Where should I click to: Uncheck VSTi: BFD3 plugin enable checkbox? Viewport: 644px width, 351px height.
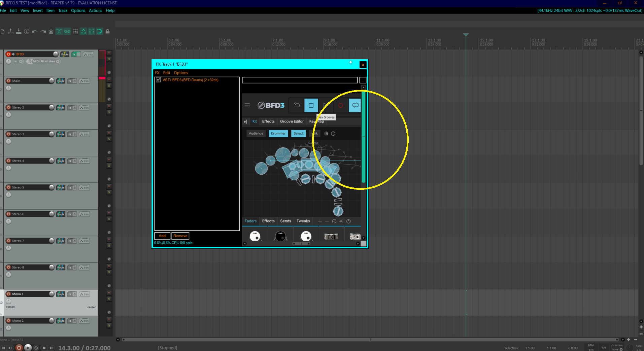click(159, 80)
